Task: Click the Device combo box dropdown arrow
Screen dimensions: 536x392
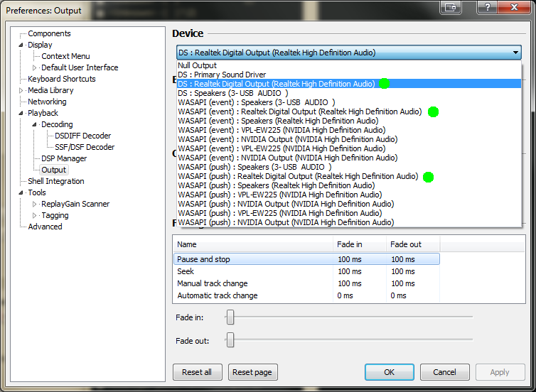Action: pos(515,53)
